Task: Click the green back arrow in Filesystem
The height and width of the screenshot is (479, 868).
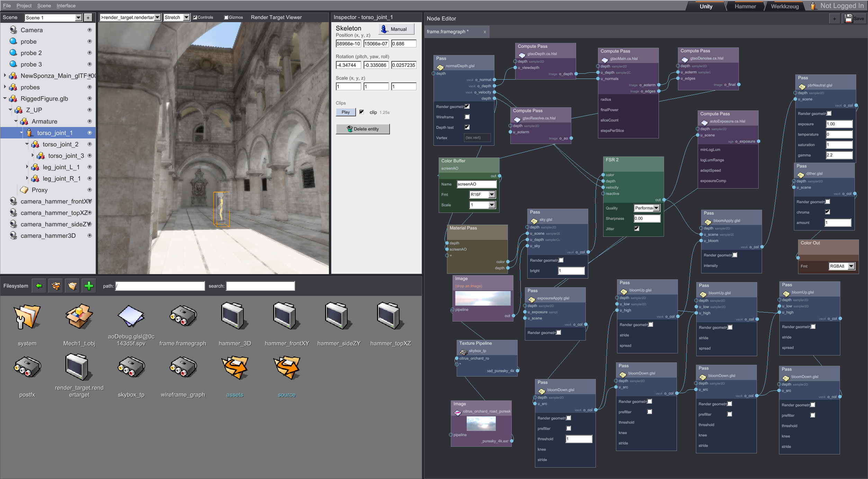Action: point(39,286)
